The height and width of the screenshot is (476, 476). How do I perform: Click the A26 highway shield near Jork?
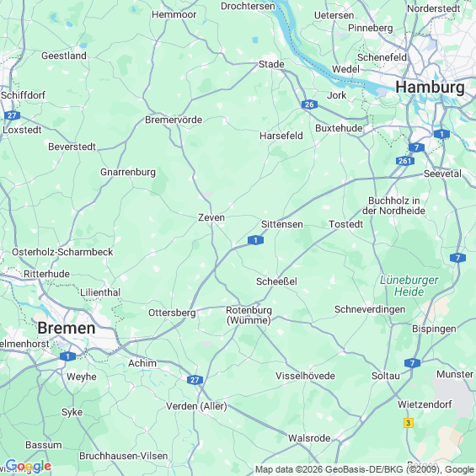click(309, 104)
